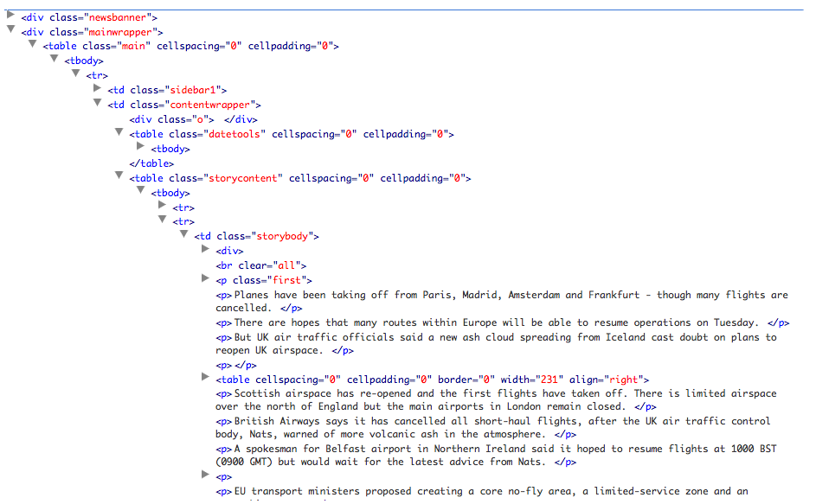Collapse the table with class main

tap(33, 45)
